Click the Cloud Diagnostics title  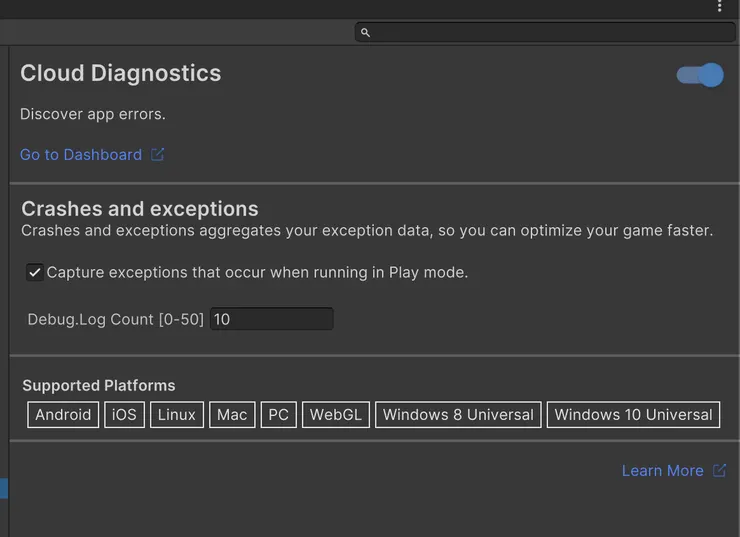click(x=121, y=73)
